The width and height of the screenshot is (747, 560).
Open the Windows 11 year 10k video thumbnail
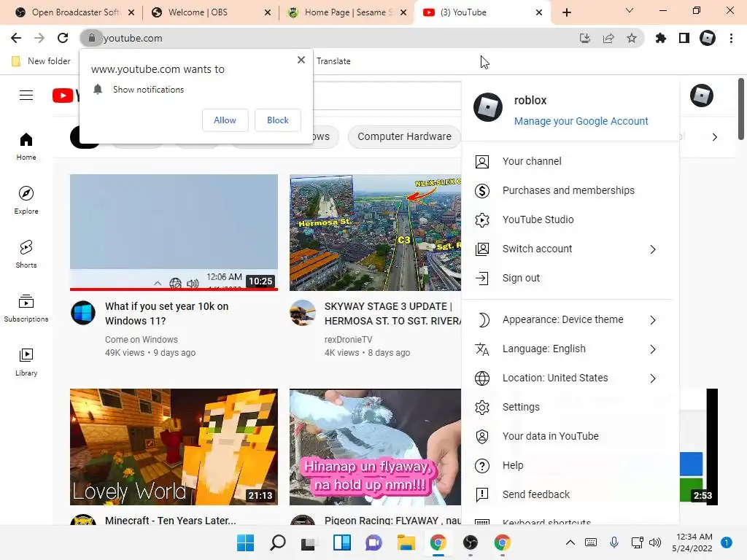tap(174, 233)
